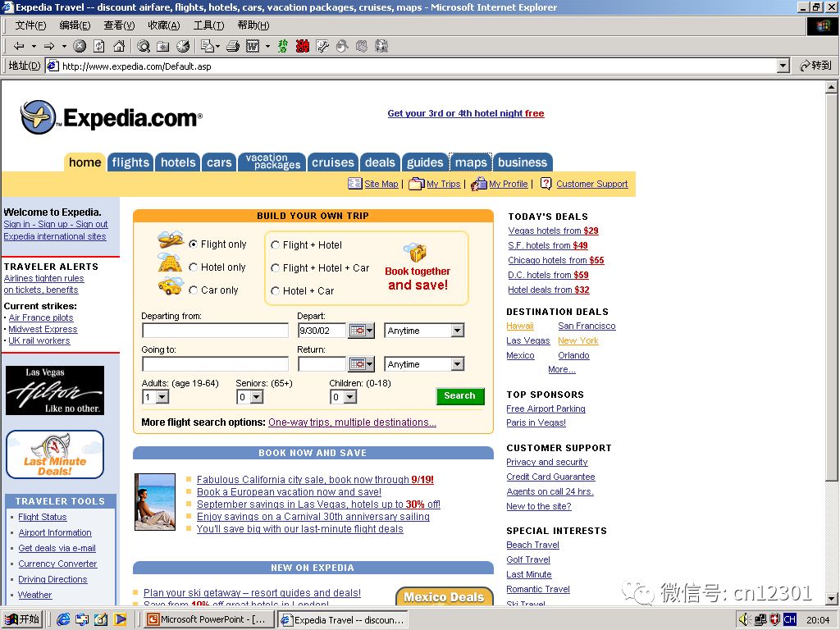
Task: Open One-way trips, multiple destinations link
Action: pos(352,422)
